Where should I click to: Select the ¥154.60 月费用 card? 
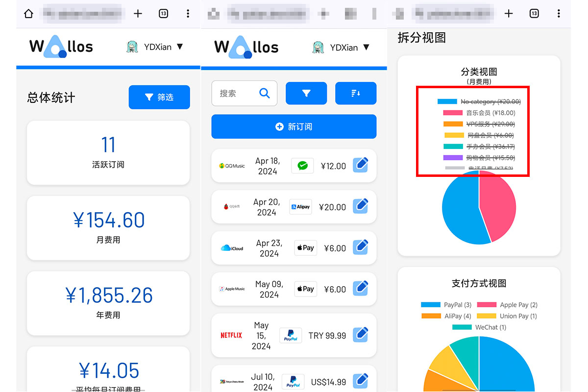[x=108, y=228]
